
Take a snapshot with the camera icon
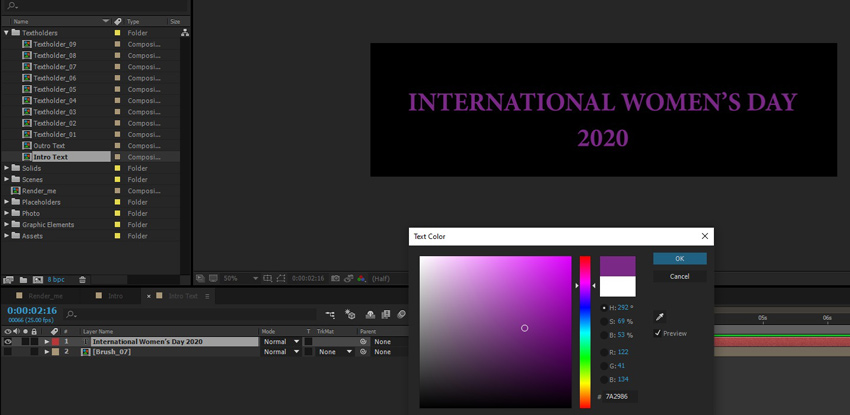(336, 278)
